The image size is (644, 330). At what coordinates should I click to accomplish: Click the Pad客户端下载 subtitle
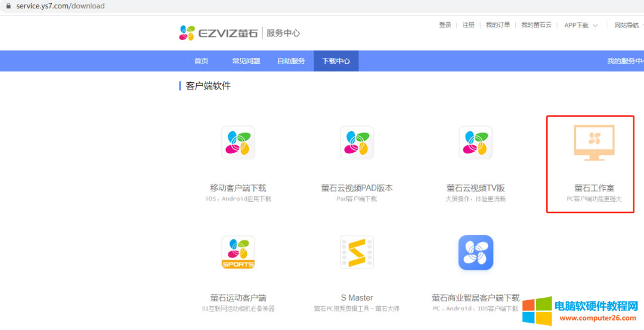[357, 199]
